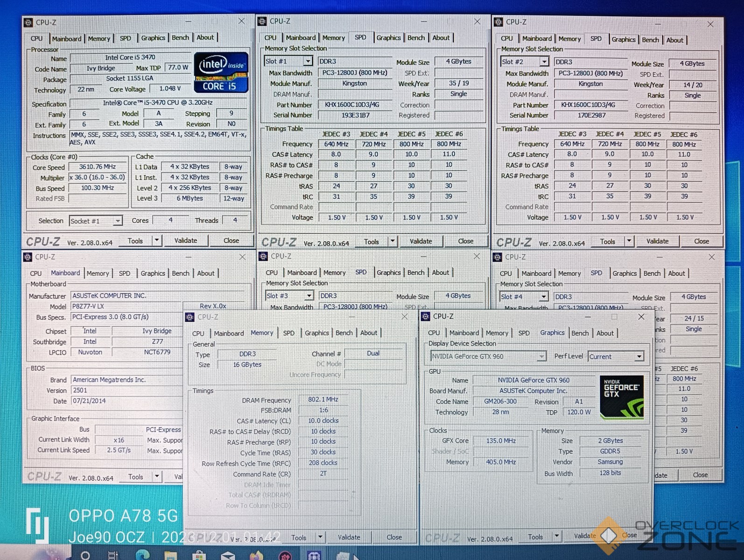Expand Tools arrow in CPU window
The width and height of the screenshot is (744, 560).
tap(157, 240)
